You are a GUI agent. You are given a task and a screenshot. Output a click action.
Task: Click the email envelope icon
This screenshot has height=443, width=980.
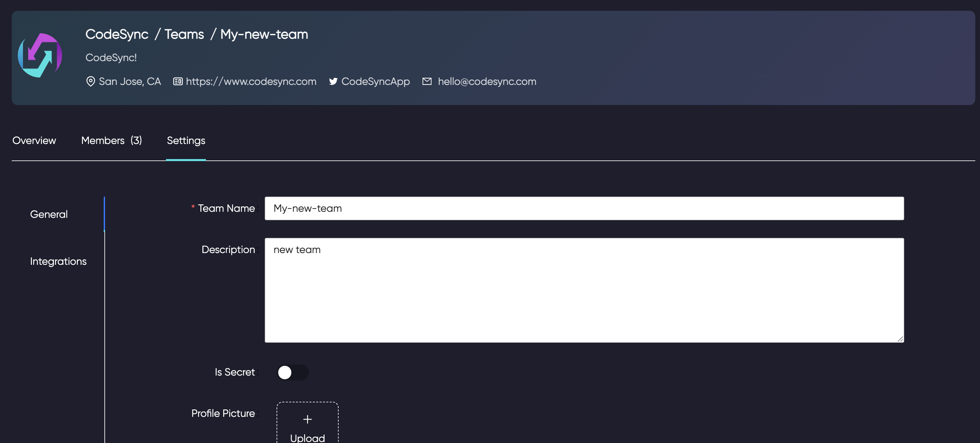click(427, 82)
